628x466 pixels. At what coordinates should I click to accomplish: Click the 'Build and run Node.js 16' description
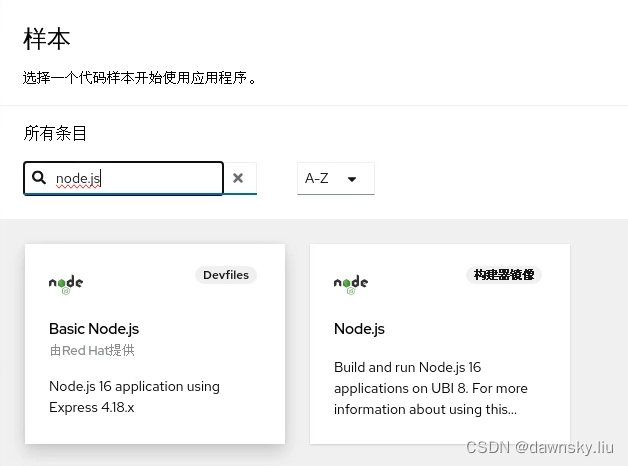(x=431, y=388)
